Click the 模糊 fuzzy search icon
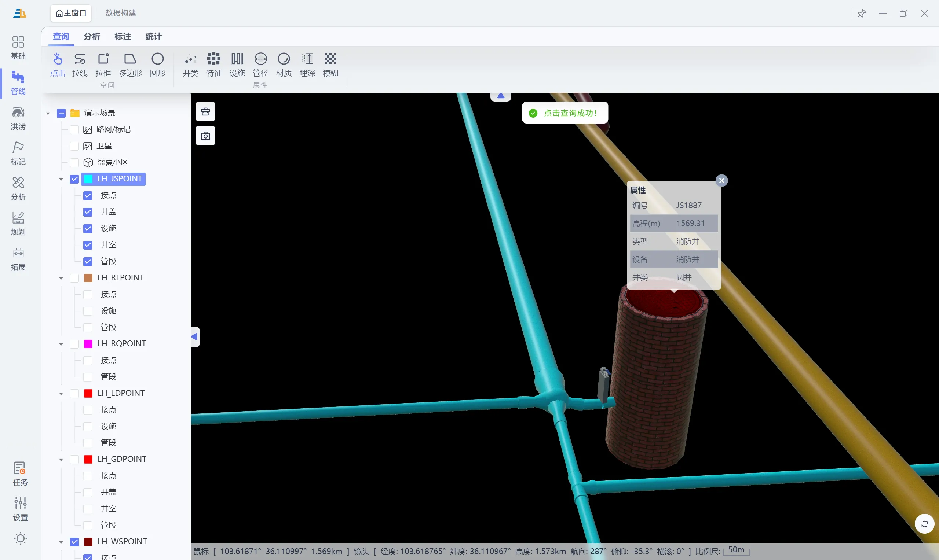939x560 pixels. click(x=330, y=65)
